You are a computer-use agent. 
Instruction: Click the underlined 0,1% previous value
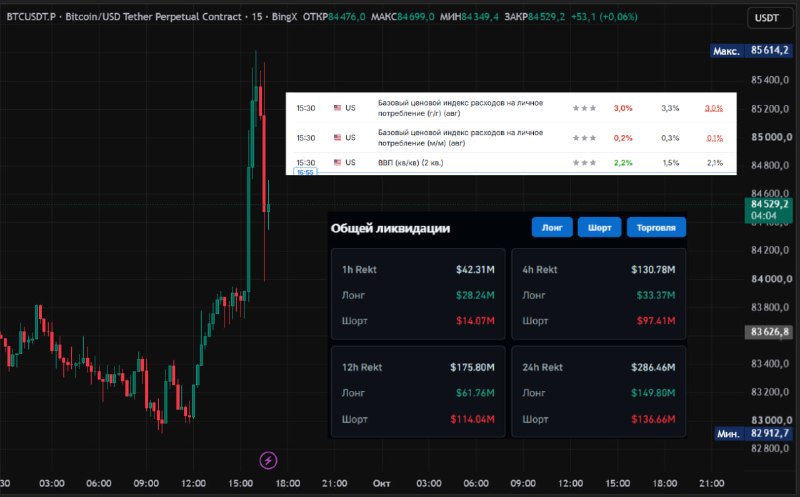click(715, 138)
